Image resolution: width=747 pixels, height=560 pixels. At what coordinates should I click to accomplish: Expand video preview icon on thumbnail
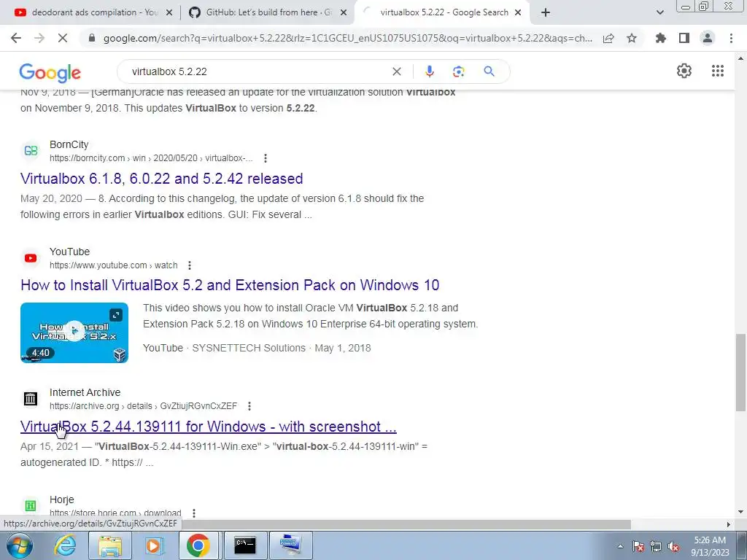point(116,315)
